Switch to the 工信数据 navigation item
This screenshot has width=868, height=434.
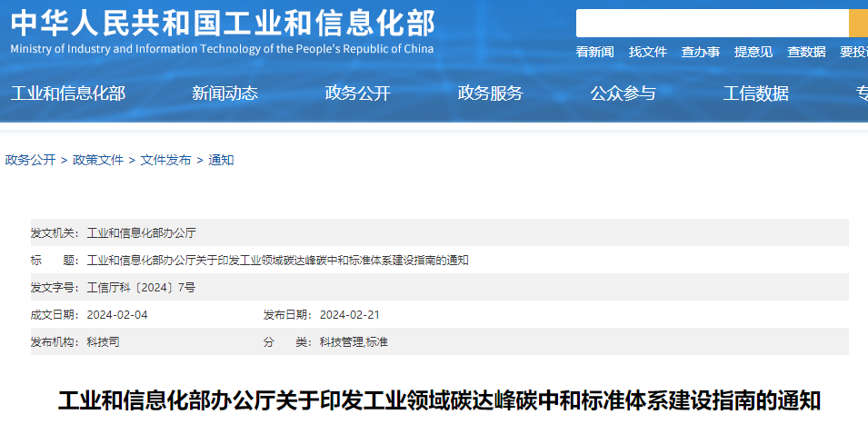pos(755,94)
